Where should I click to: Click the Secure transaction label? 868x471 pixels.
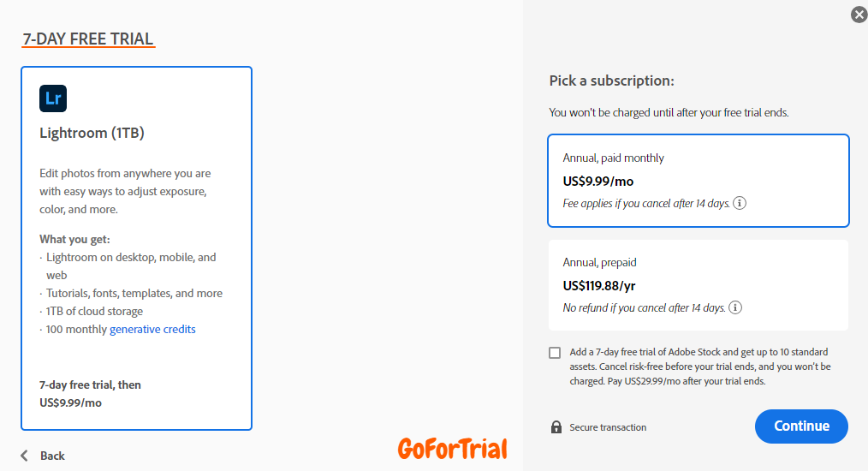608,427
